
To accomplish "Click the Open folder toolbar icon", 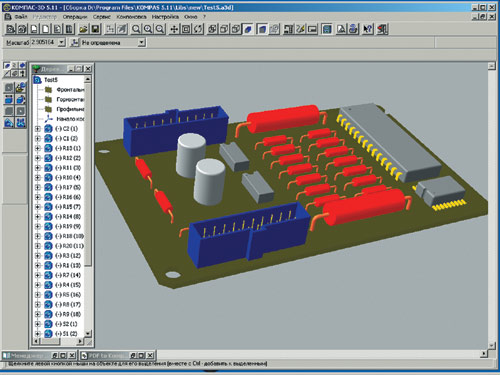I will [x=83, y=29].
